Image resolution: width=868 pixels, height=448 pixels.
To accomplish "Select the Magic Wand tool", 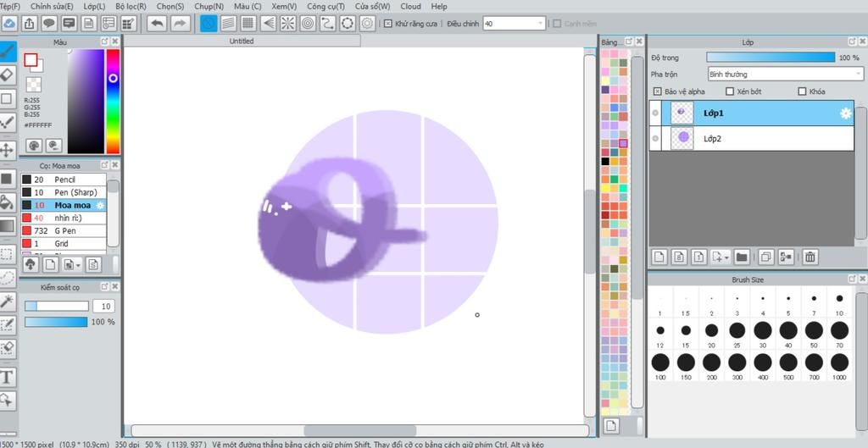I will pyautogui.click(x=7, y=301).
